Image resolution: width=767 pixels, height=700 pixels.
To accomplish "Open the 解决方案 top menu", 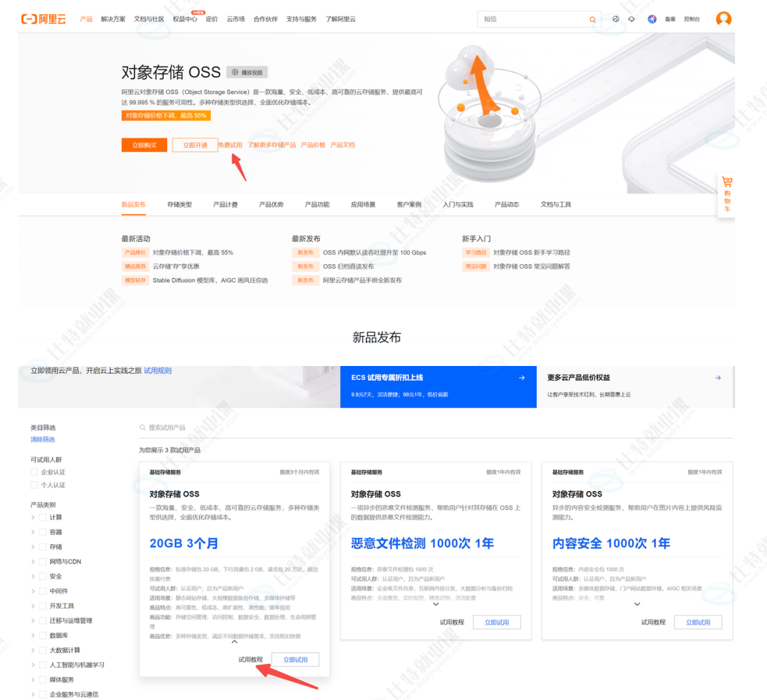I will 113,19.
